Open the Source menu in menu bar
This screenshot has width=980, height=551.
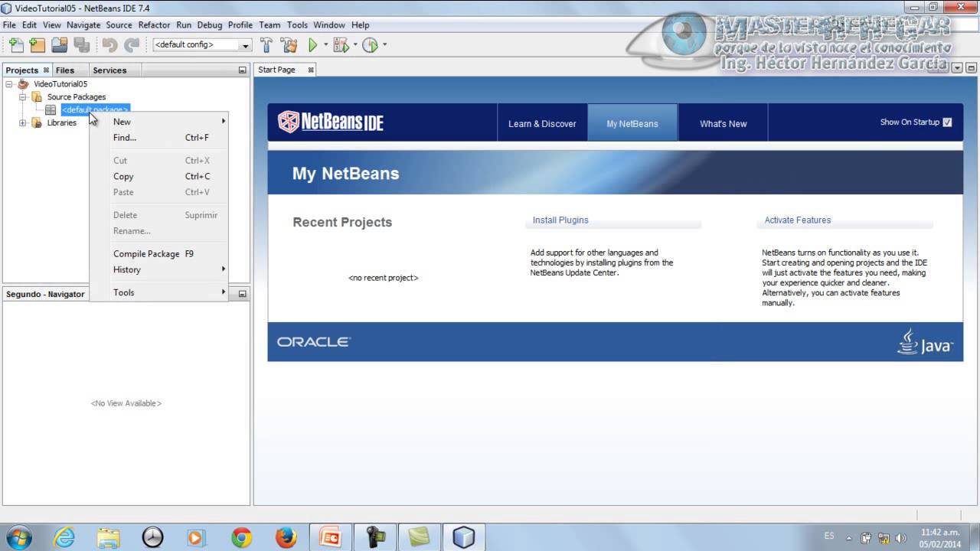tap(119, 24)
